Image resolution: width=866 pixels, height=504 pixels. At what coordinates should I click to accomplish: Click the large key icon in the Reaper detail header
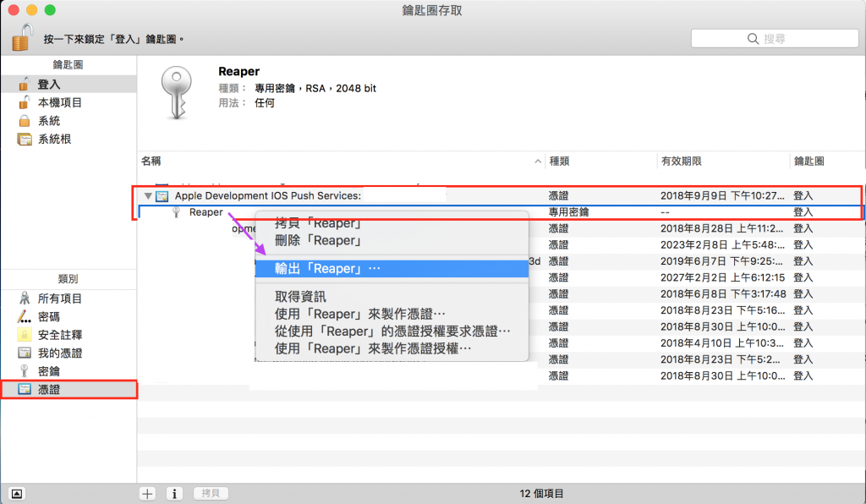(177, 92)
